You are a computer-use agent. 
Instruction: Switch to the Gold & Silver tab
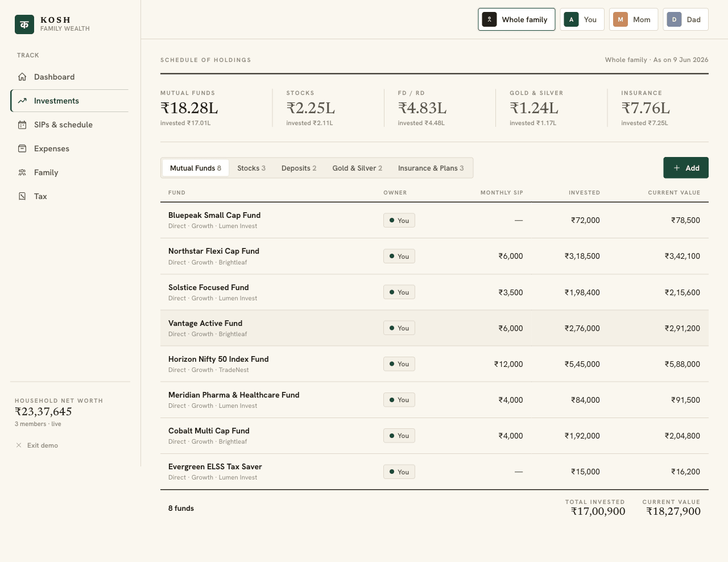pyautogui.click(x=357, y=168)
